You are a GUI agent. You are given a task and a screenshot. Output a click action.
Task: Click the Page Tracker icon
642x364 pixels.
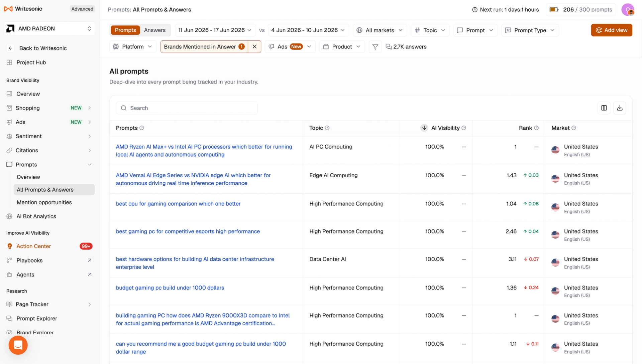tap(9, 304)
